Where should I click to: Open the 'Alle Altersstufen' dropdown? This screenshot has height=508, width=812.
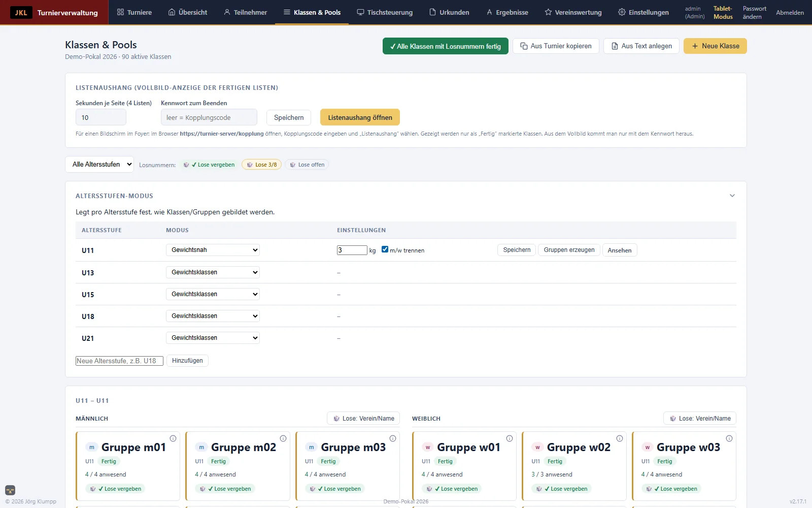point(99,164)
